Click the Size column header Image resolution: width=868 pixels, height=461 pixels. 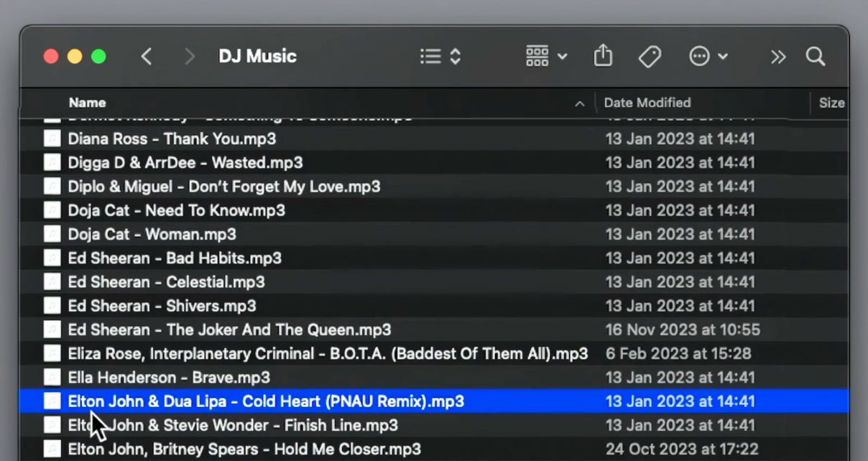tap(831, 103)
